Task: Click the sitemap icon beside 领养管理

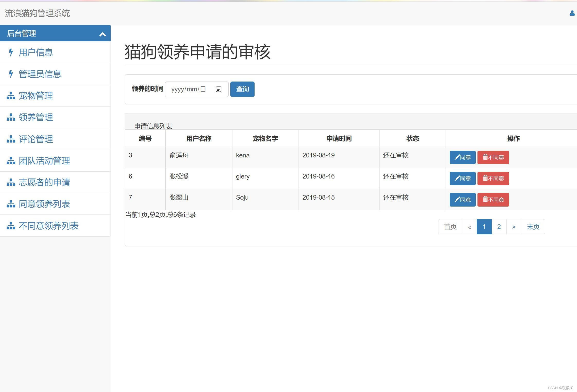Action: pyautogui.click(x=11, y=117)
